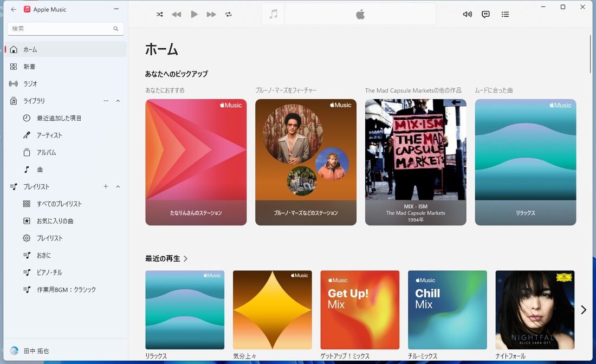Click the チル・ミックス title text
Viewport: 596px width, 364px height.
[422, 356]
